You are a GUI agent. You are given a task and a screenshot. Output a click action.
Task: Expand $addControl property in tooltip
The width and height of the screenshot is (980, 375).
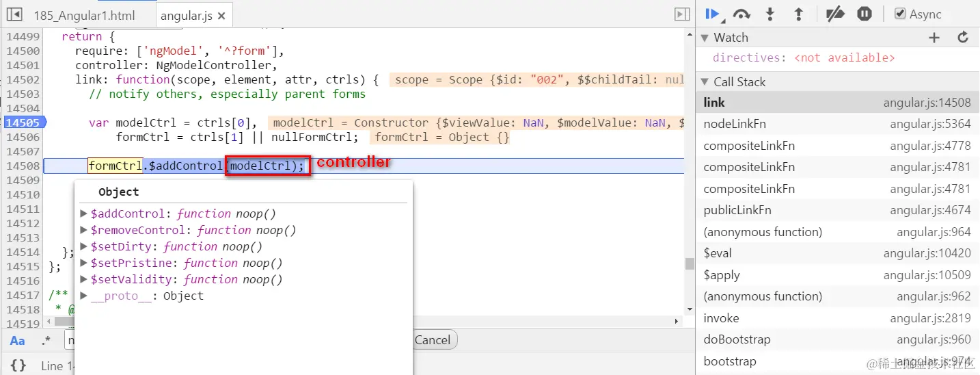pos(84,214)
